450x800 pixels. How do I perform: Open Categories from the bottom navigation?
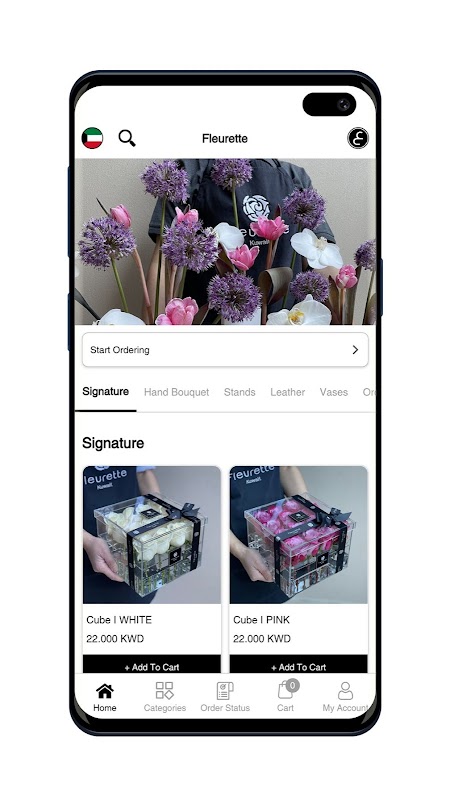[164, 698]
